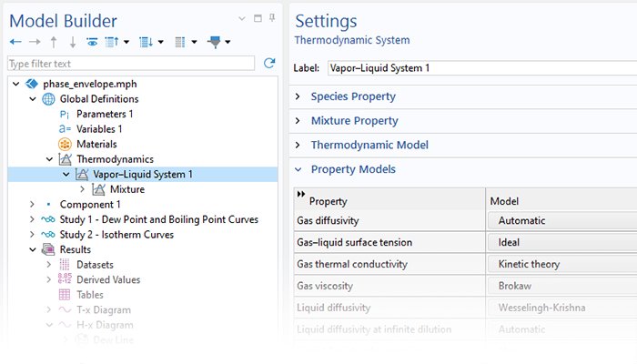This screenshot has width=637, height=364.
Task: Open dropdown arrow next to layout icon
Action: pos(194,42)
